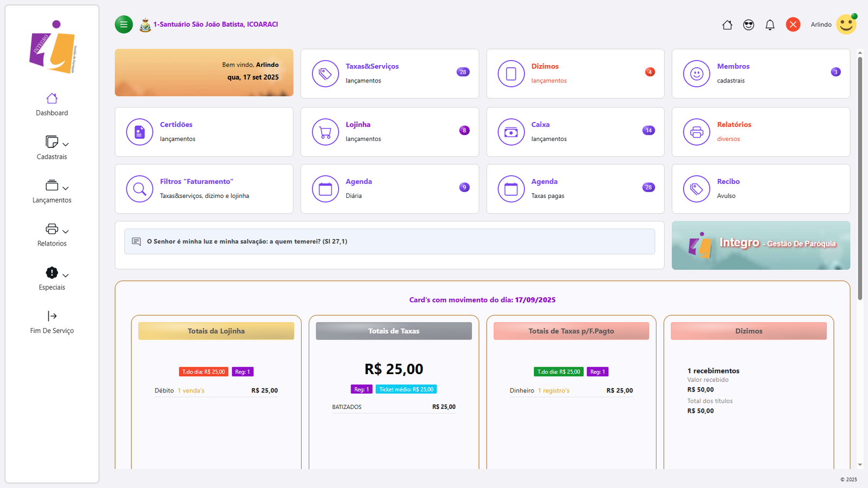
Task: Click the vertical scrollbar on the right
Action: (x=860, y=179)
